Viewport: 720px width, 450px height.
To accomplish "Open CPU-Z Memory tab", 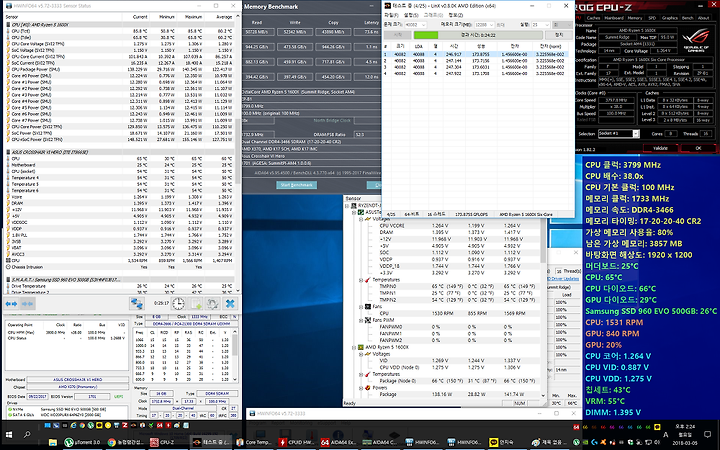I will [x=635, y=18].
